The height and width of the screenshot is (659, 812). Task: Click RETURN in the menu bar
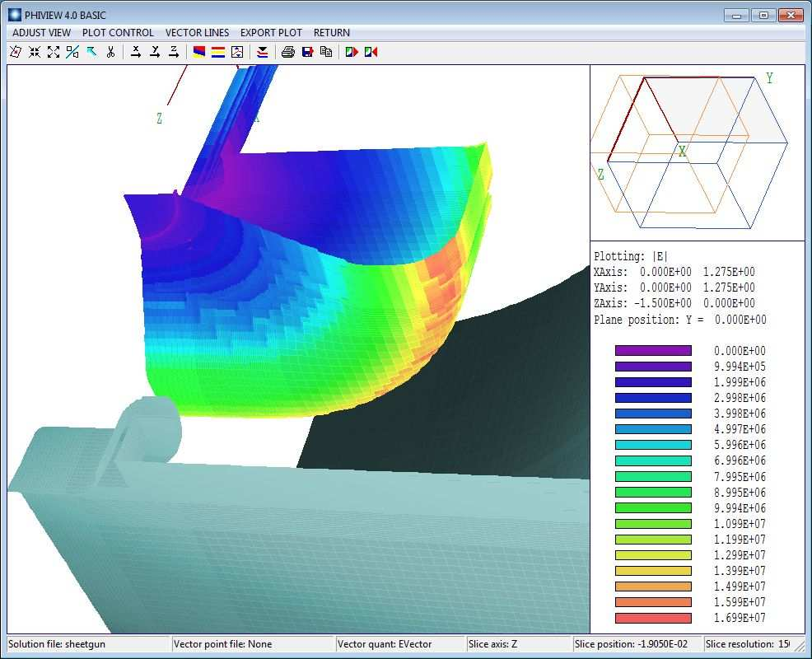[x=332, y=33]
